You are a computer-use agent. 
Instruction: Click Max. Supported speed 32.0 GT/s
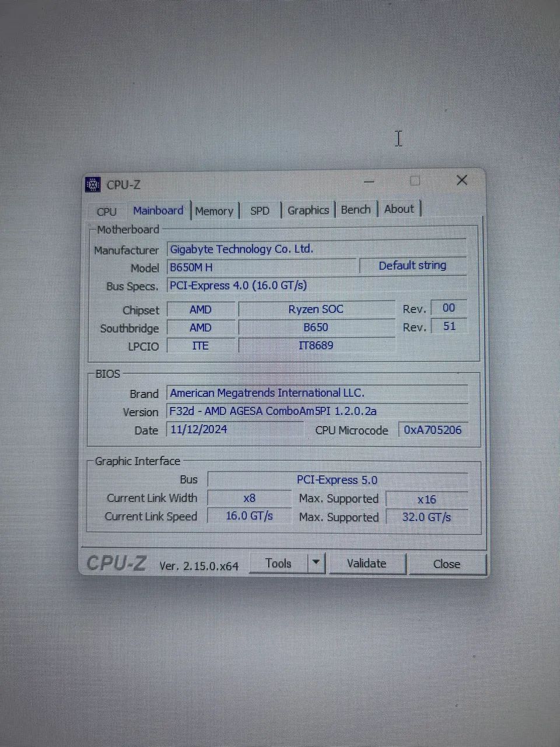pos(426,517)
